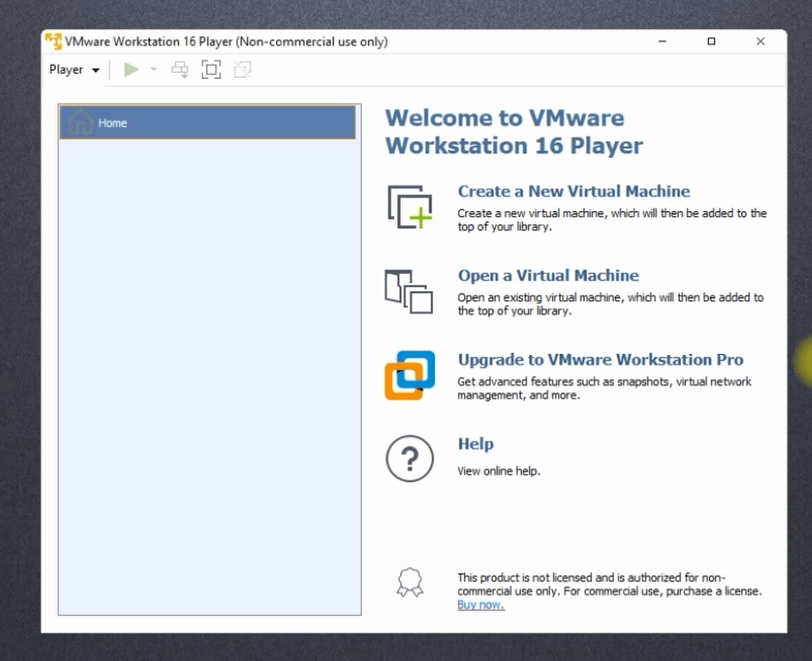812x661 pixels.
Task: Click the Workstation Pro orange-blue logo icon
Action: [x=410, y=375]
